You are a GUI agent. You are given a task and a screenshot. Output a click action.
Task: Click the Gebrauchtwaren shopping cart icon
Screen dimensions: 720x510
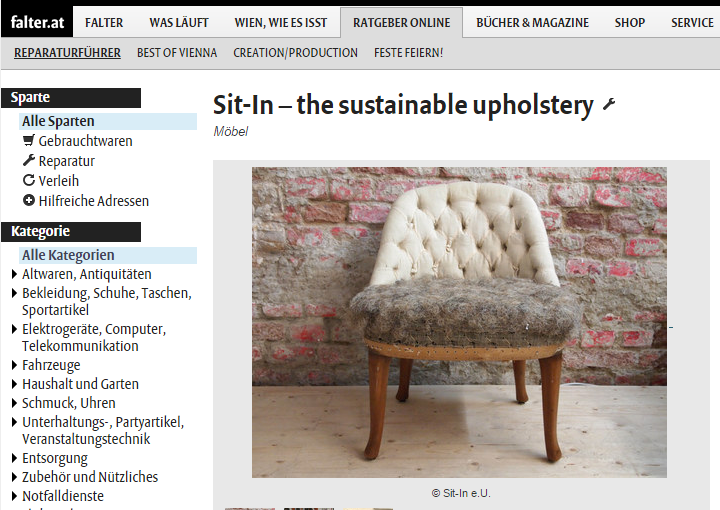tap(29, 140)
